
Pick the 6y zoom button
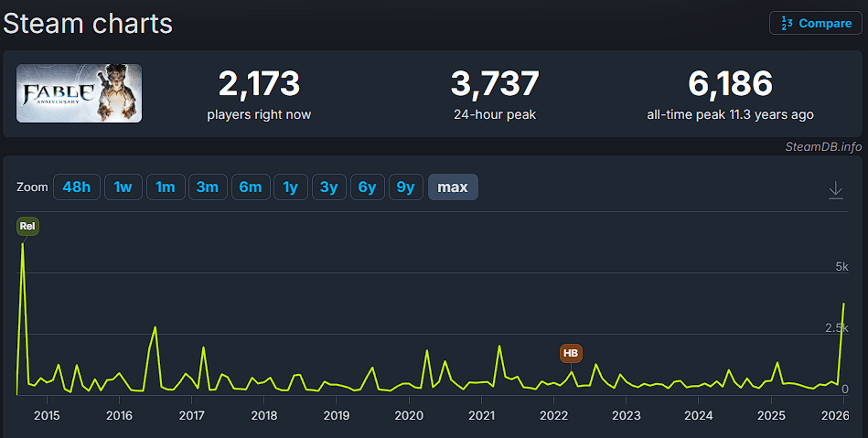[x=367, y=187]
